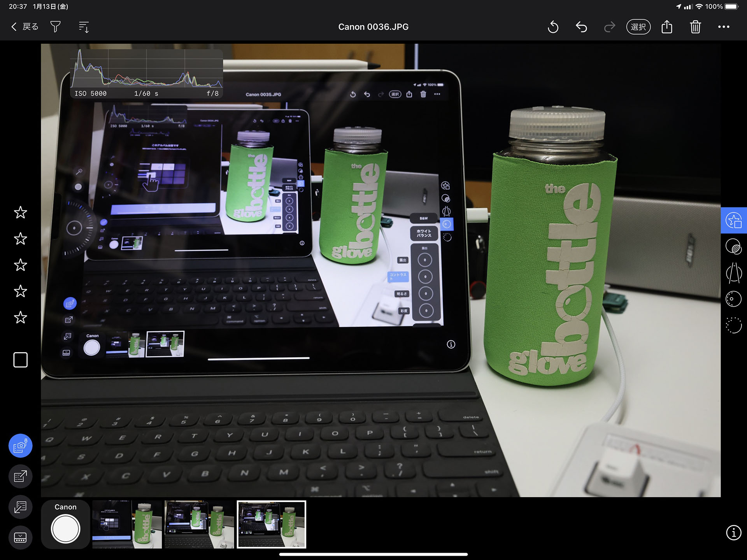This screenshot has width=747, height=560.
Task: Set rating to the first star
Action: [x=20, y=212]
